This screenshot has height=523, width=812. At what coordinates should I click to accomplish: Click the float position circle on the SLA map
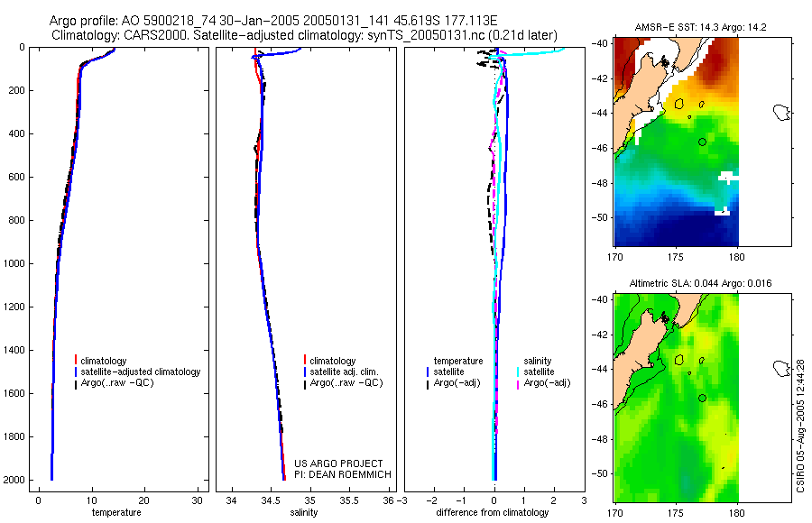point(702,399)
